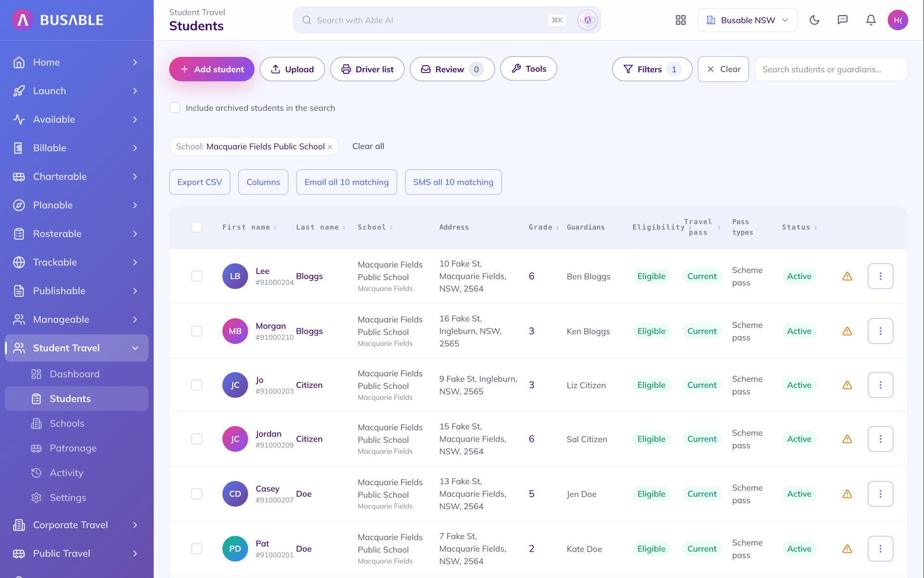Open Activity under Student Travel
Viewport: 924px width, 578px height.
click(77, 473)
